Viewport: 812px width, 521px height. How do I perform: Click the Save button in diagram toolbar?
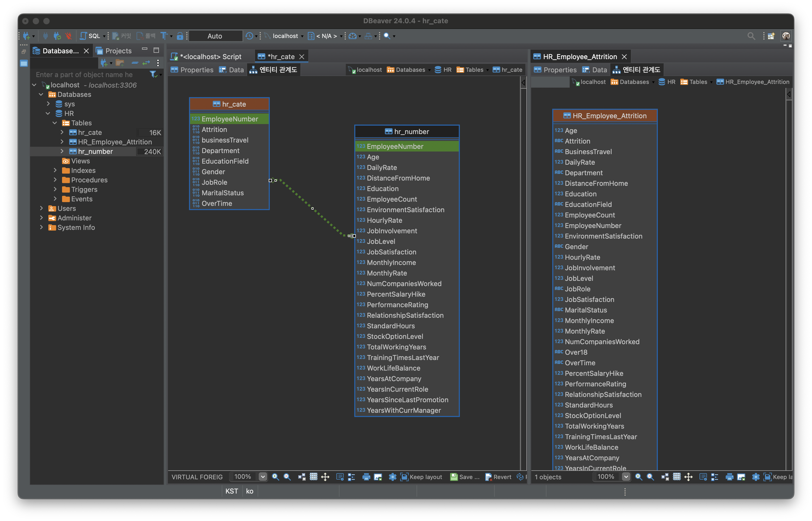point(465,477)
